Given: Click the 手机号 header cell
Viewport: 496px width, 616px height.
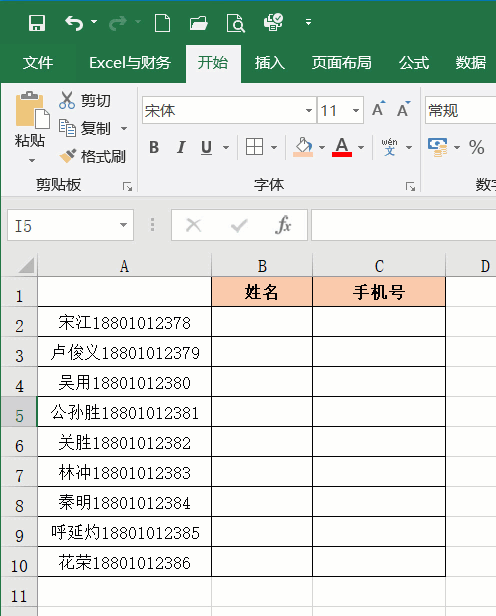Looking at the screenshot, I should pos(379,292).
